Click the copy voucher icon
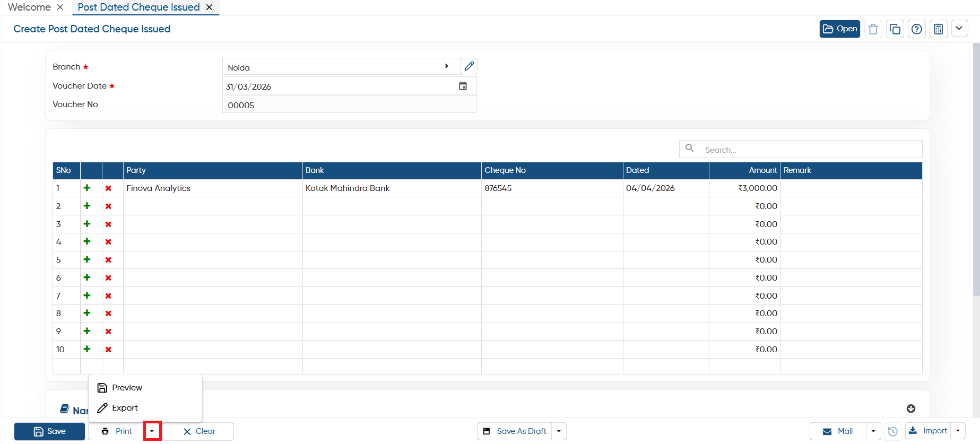The height and width of the screenshot is (444, 980). 895,29
